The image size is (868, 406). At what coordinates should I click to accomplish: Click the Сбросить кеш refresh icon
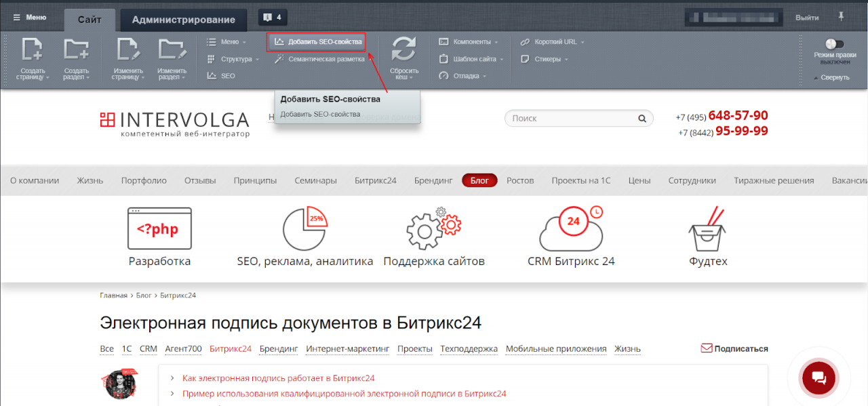(404, 49)
